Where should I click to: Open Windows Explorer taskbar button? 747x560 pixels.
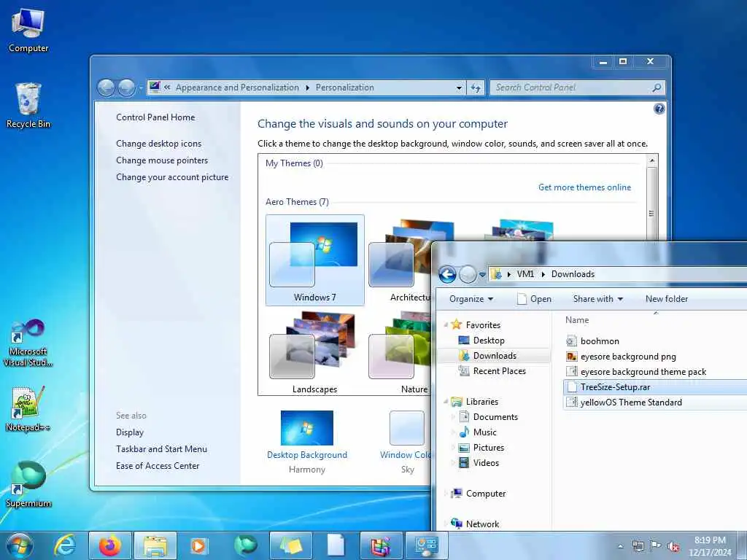click(x=155, y=545)
